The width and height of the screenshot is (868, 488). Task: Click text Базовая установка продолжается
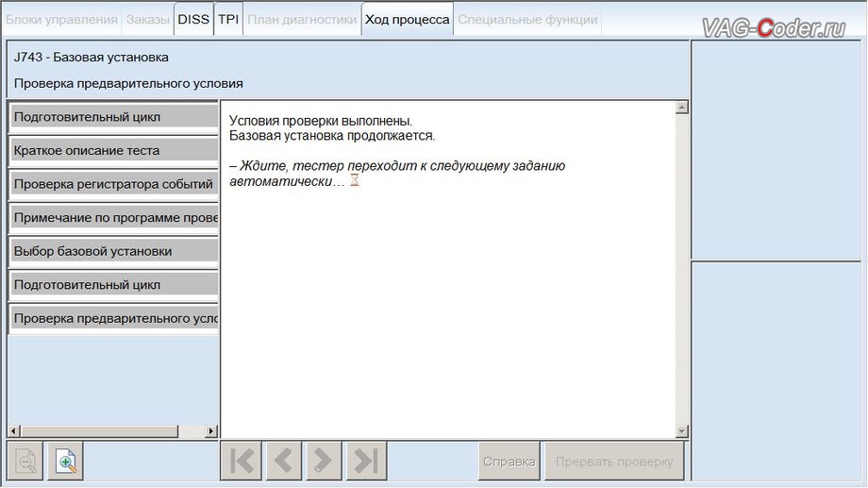pyautogui.click(x=332, y=136)
